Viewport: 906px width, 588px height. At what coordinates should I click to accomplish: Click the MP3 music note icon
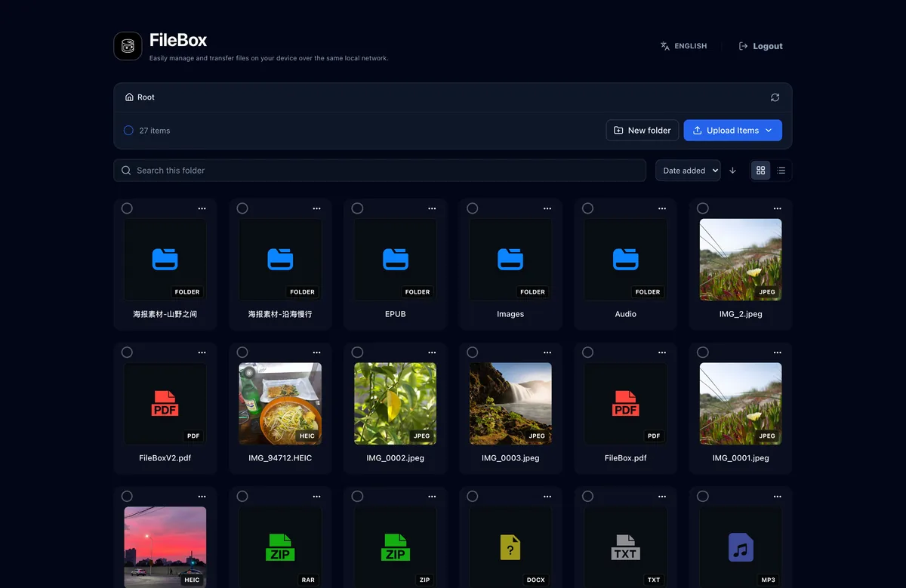[741, 547]
